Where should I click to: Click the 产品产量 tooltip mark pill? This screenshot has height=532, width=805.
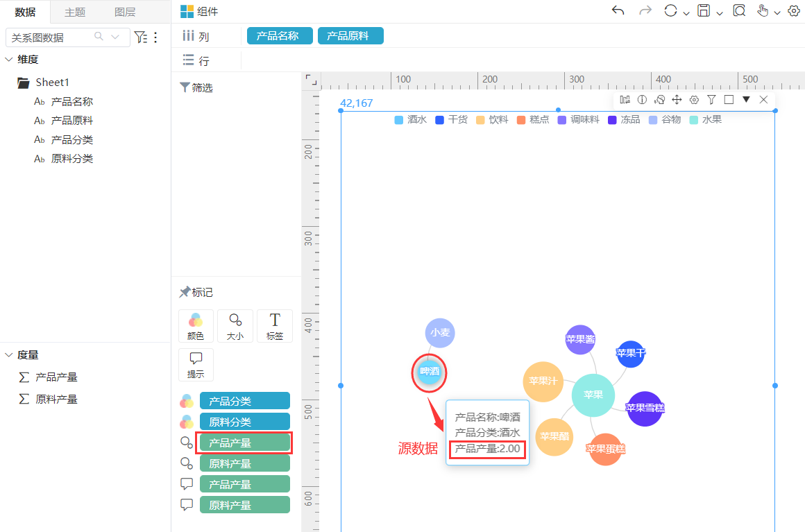point(245,483)
